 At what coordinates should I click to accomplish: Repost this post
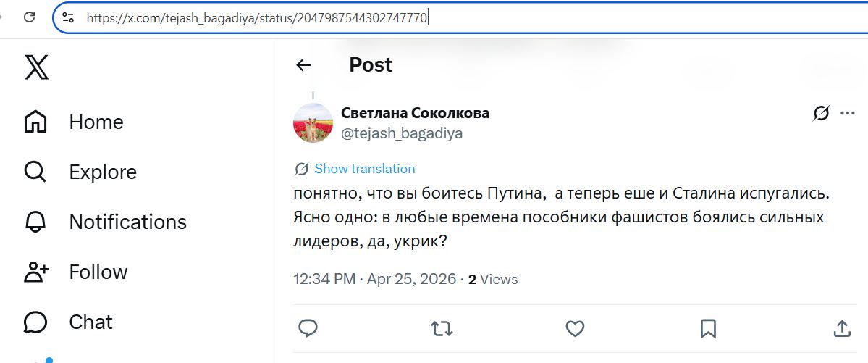(442, 328)
